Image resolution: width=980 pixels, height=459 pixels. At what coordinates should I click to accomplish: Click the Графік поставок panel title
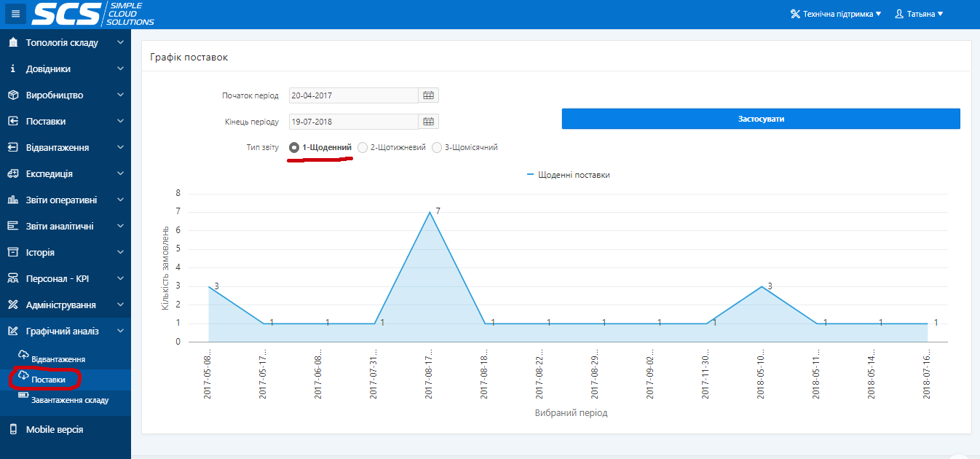(x=189, y=57)
